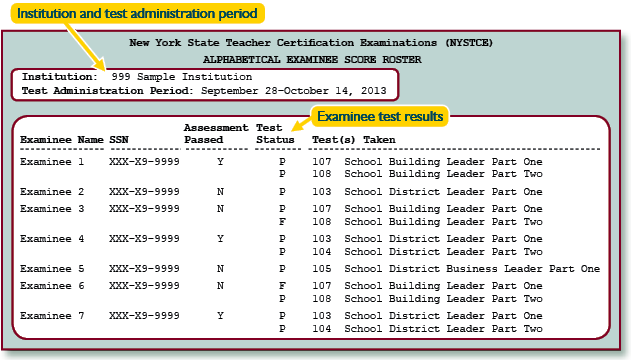
Task: Click the 'SSN' column header
Action: pyautogui.click(x=119, y=140)
